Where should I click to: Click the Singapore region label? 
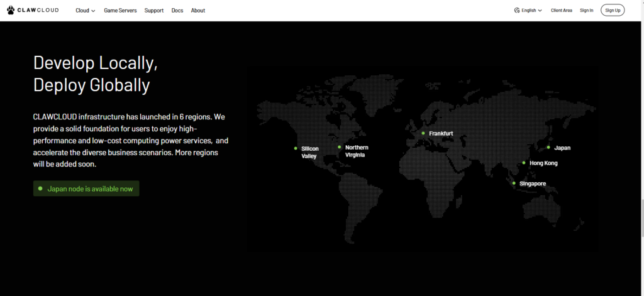pyautogui.click(x=533, y=184)
